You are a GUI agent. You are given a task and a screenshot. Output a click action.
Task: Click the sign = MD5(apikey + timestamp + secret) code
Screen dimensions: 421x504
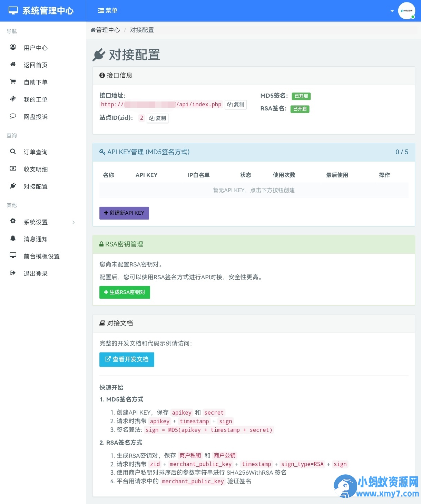209,430
